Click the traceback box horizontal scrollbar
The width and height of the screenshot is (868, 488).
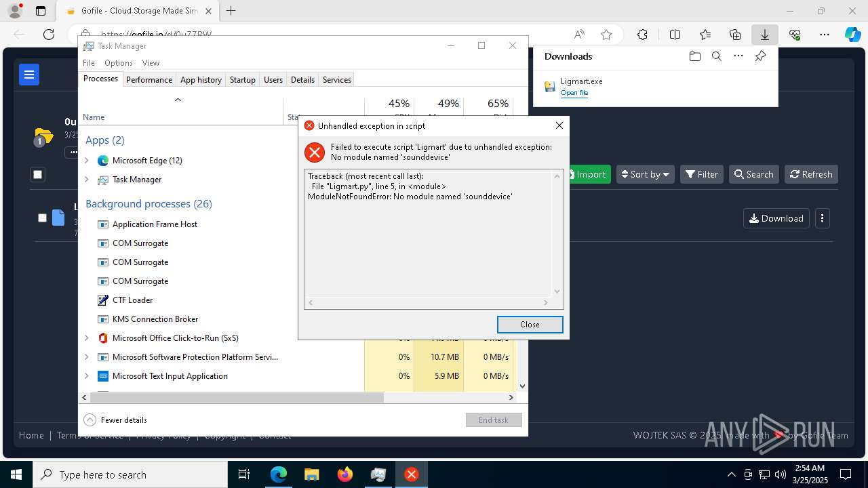click(x=428, y=302)
